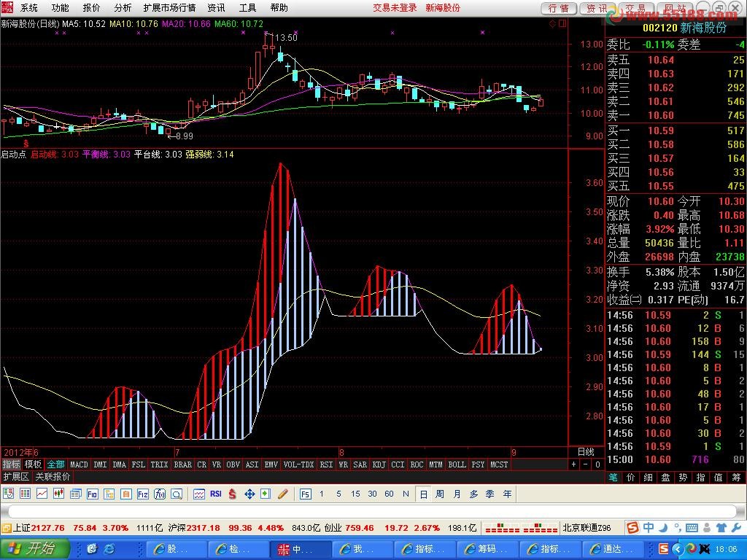Switch to MACD indicator tab
Viewport: 747px width, 560px height.
coord(79,464)
